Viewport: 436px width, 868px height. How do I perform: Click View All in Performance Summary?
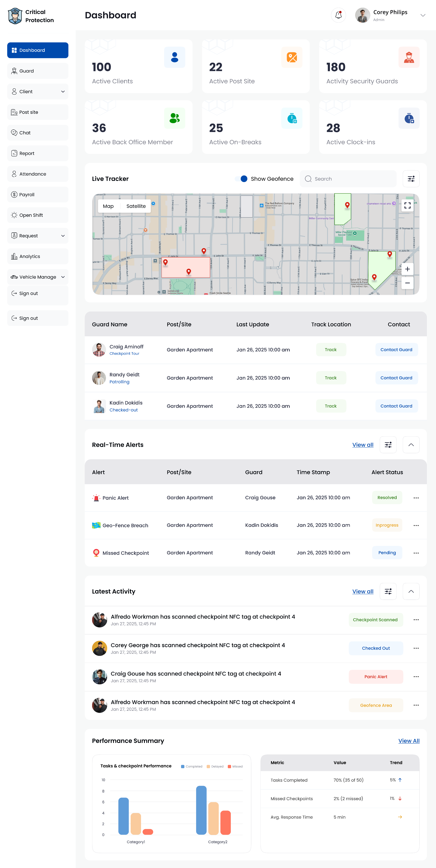coord(409,741)
